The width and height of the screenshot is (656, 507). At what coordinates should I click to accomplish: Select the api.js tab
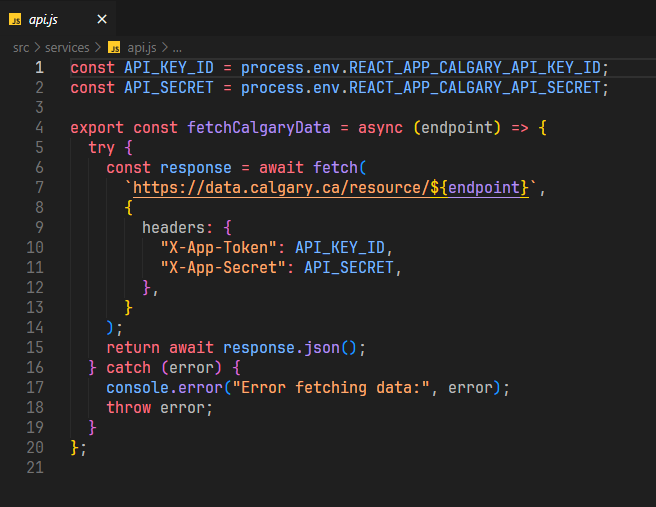coord(58,19)
